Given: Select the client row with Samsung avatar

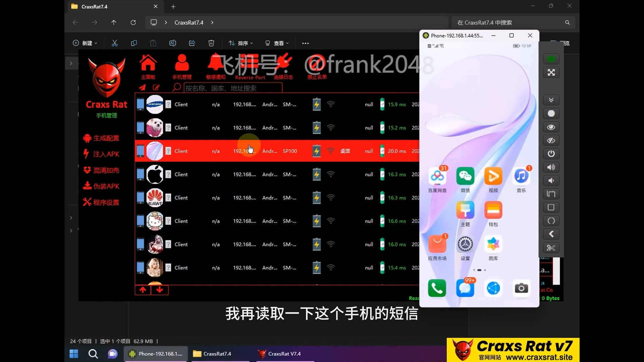Looking at the screenshot, I should [277, 105].
